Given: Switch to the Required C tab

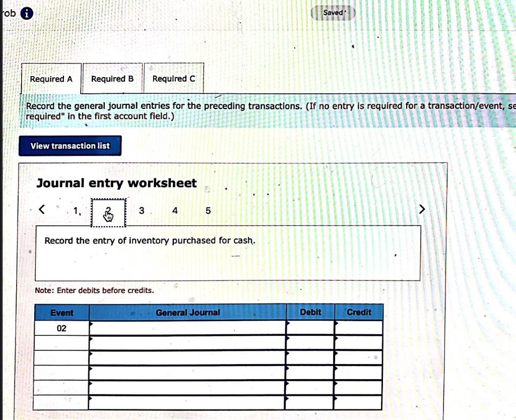Looking at the screenshot, I should (x=173, y=79).
